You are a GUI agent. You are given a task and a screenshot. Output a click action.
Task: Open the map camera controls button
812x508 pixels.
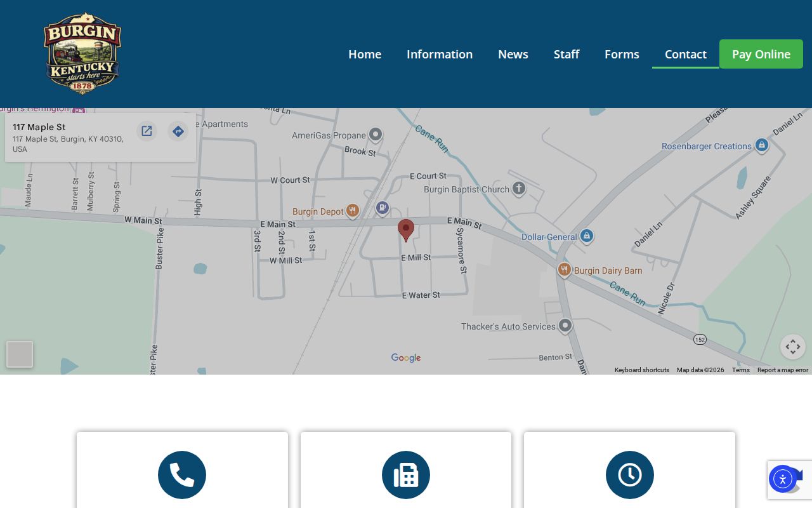click(x=793, y=347)
